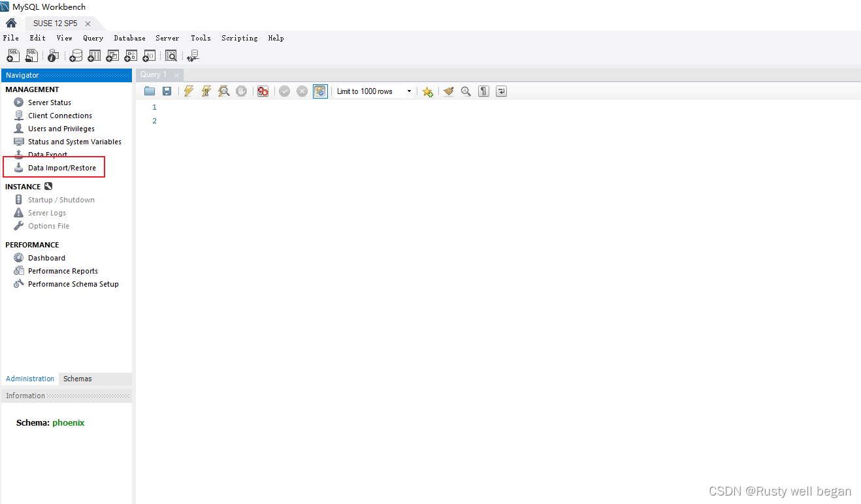Viewport: 861px width, 504px height.
Task: Rollback the transaction X icon
Action: click(x=302, y=91)
